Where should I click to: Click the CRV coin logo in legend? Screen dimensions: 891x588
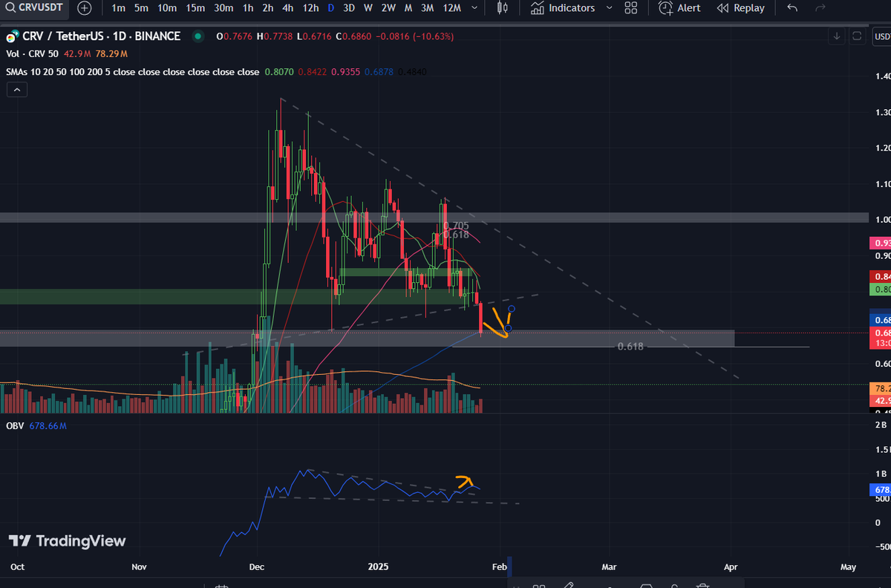pyautogui.click(x=10, y=36)
